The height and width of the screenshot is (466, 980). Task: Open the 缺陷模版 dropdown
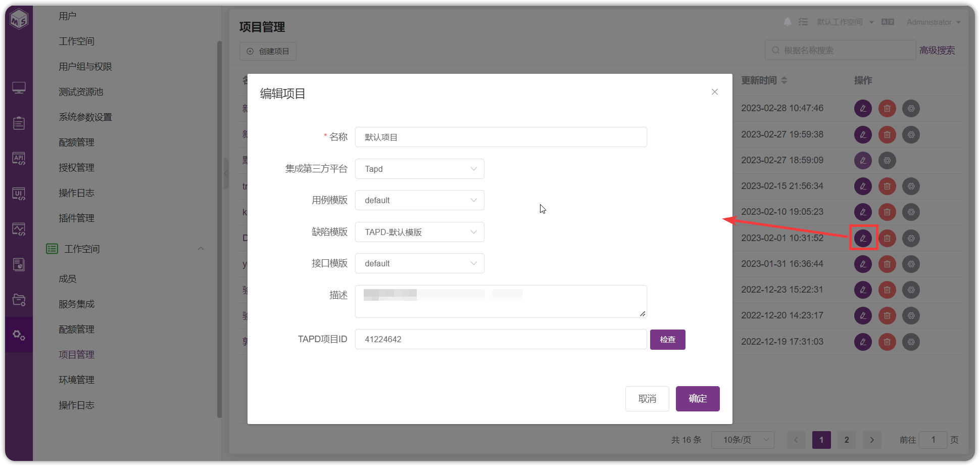pyautogui.click(x=420, y=232)
